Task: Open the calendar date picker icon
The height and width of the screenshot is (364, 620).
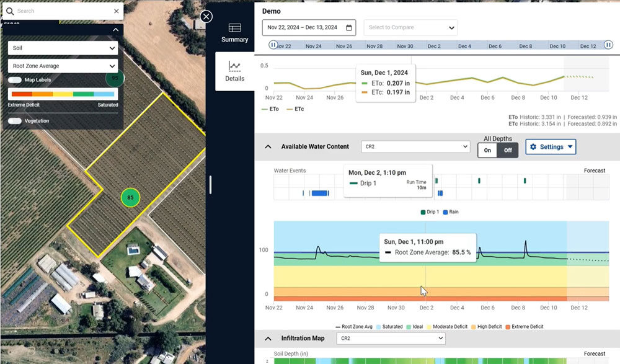Action: (x=348, y=28)
